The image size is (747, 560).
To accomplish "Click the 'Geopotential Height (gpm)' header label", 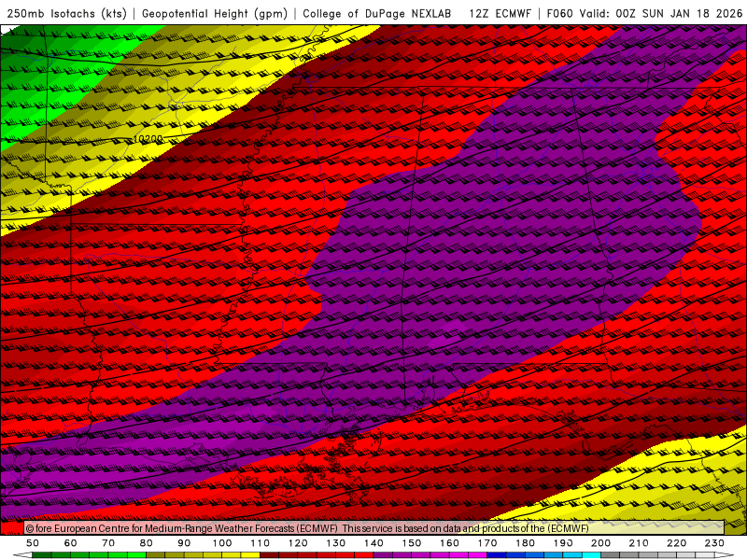I will 215,13.
